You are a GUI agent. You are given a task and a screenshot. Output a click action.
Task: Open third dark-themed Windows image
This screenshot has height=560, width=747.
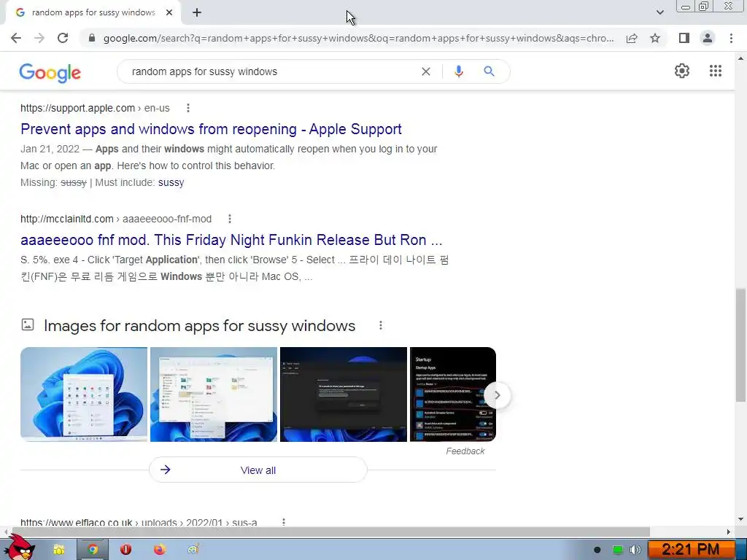(344, 394)
